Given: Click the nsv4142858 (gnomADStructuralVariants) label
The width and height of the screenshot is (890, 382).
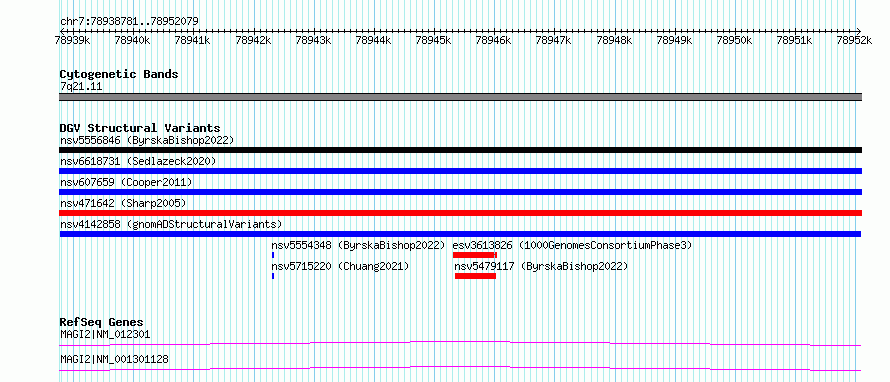Looking at the screenshot, I should [x=171, y=224].
